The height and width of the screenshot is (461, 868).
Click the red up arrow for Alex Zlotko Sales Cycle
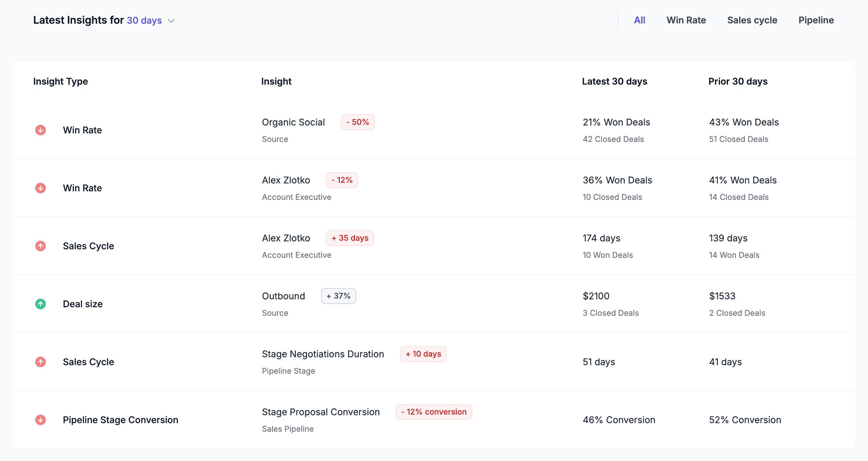point(41,246)
